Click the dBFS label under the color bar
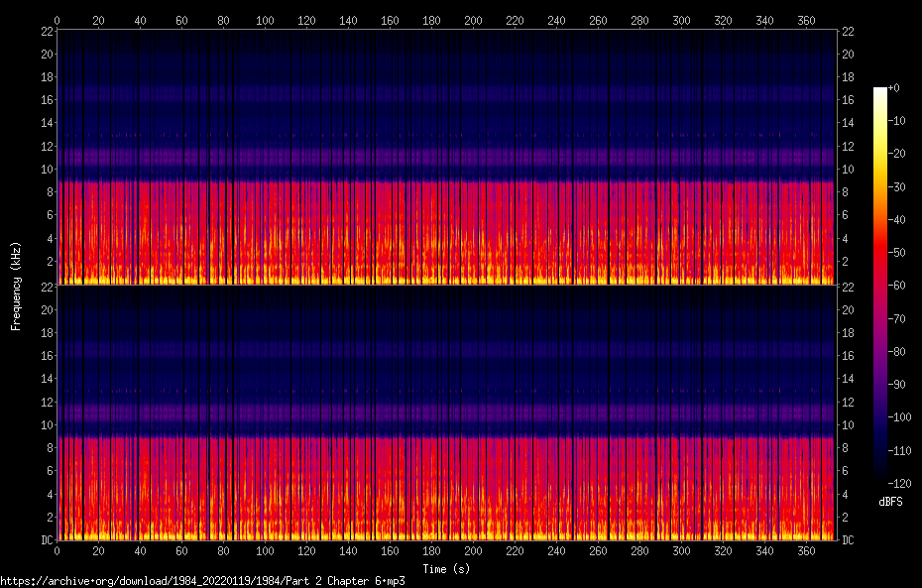 [890, 502]
